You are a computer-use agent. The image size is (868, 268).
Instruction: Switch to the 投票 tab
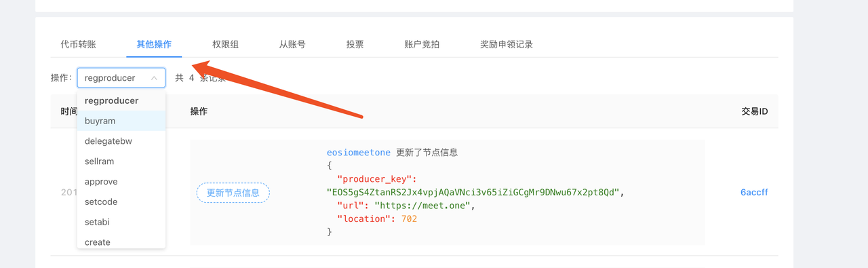coord(355,44)
